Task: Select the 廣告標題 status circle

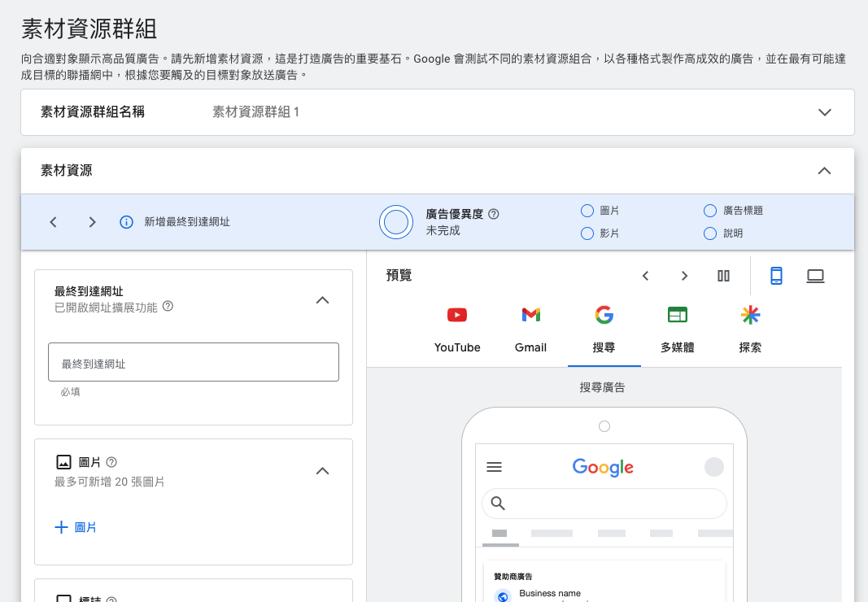Action: coord(710,211)
